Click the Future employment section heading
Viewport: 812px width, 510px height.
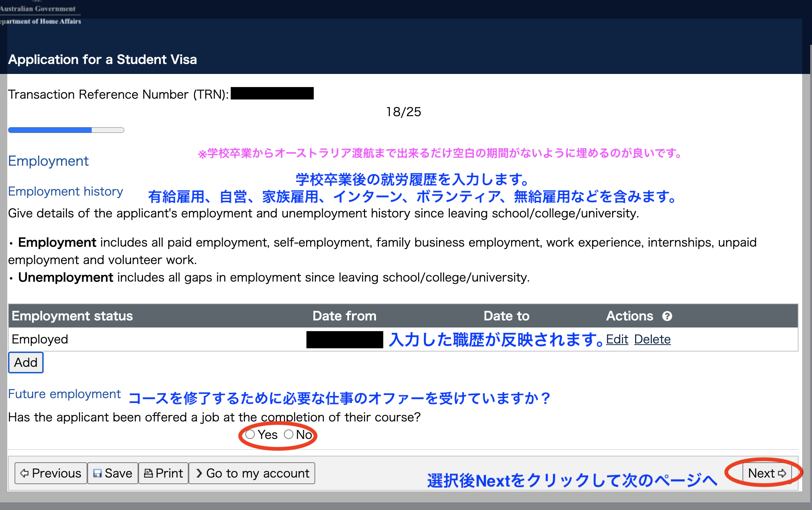tap(64, 394)
